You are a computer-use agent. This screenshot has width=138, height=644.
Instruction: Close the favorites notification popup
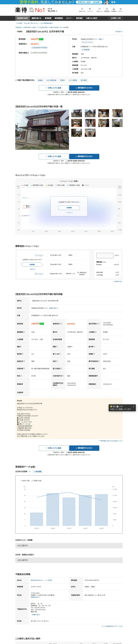[133, 406]
